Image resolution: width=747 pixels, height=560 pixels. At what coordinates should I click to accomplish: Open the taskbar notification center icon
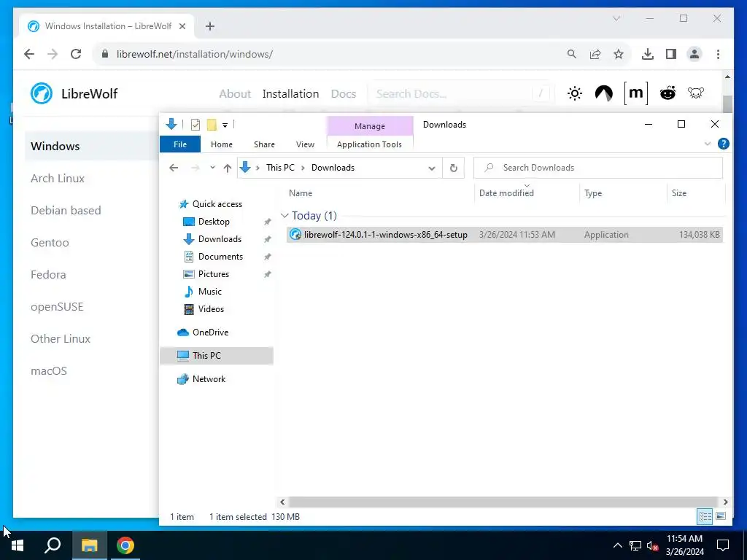click(x=723, y=545)
